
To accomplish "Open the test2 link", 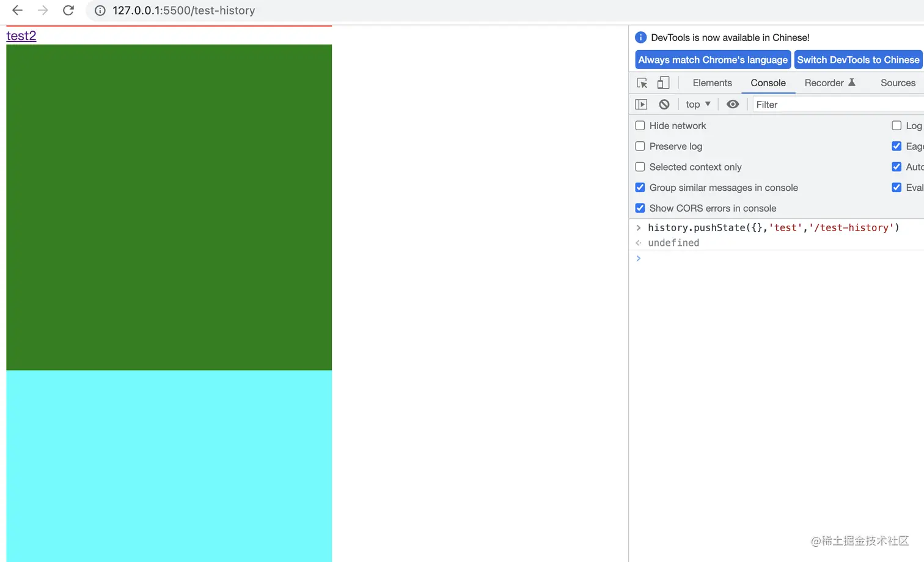I will point(21,35).
